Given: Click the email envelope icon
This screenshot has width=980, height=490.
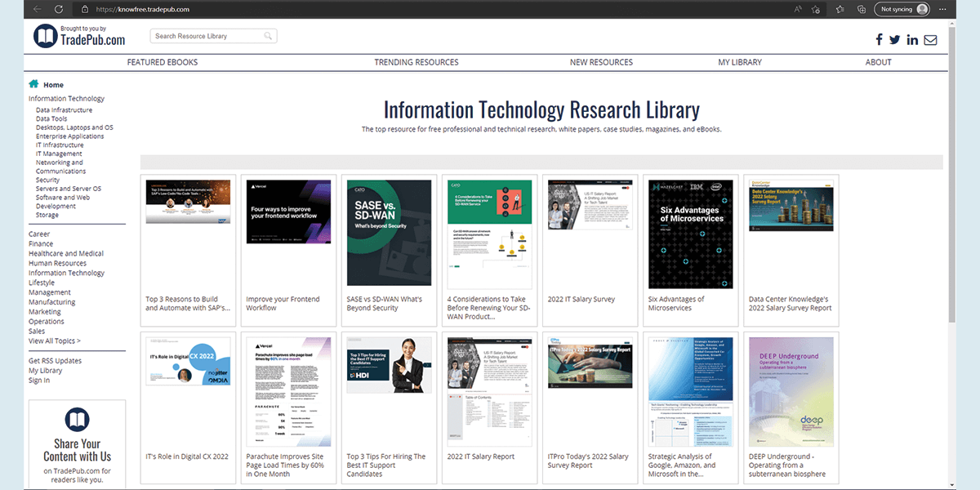Looking at the screenshot, I should 930,40.
